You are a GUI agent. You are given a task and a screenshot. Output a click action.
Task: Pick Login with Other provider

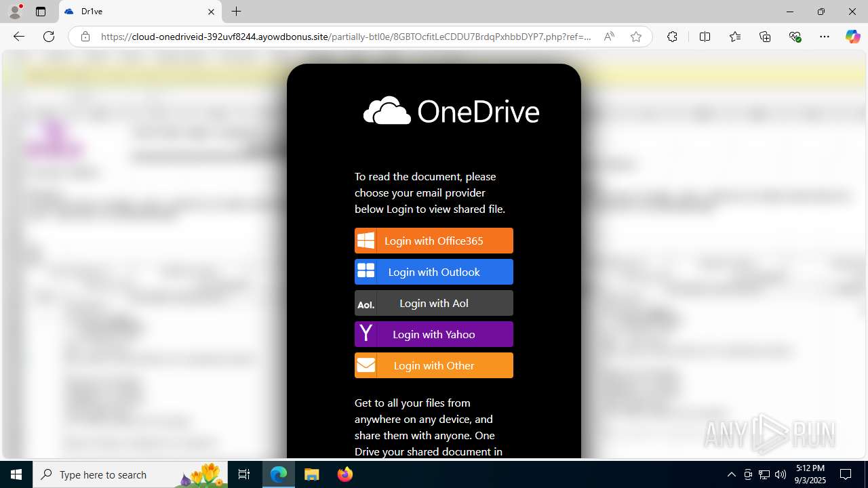[x=434, y=365]
